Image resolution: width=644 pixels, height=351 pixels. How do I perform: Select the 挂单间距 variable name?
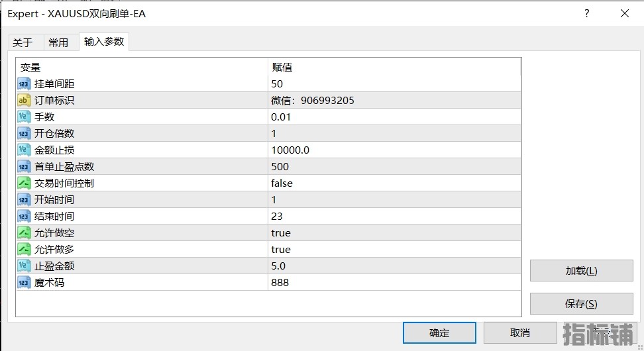tap(54, 83)
